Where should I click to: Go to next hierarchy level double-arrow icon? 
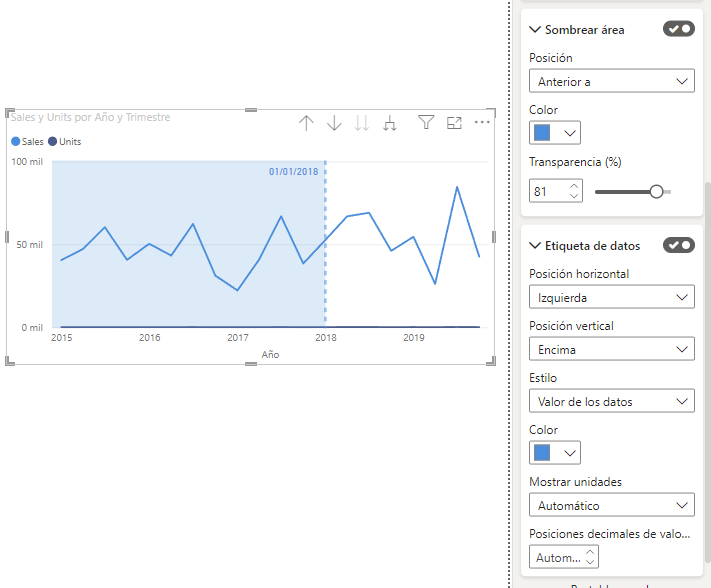pyautogui.click(x=362, y=123)
